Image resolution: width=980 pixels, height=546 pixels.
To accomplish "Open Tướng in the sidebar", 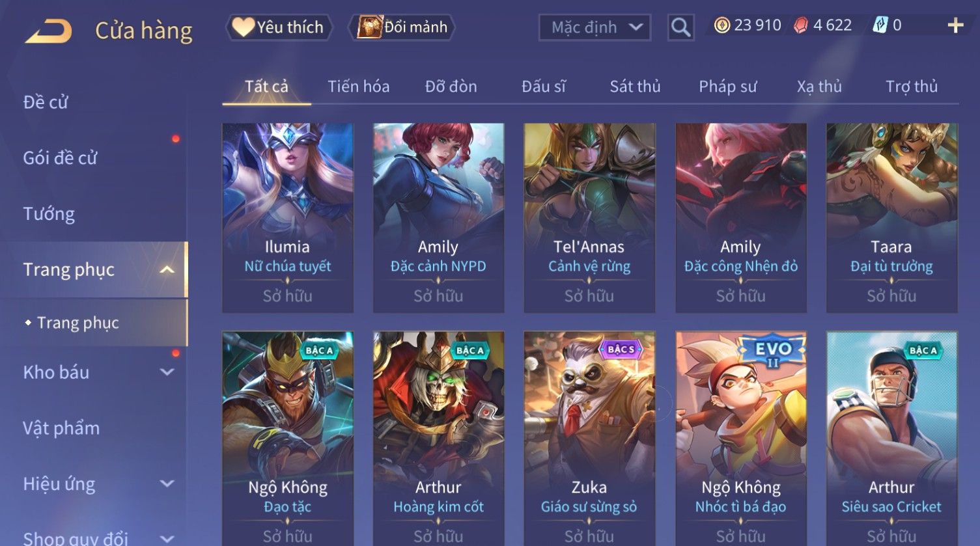I will pyautogui.click(x=49, y=214).
